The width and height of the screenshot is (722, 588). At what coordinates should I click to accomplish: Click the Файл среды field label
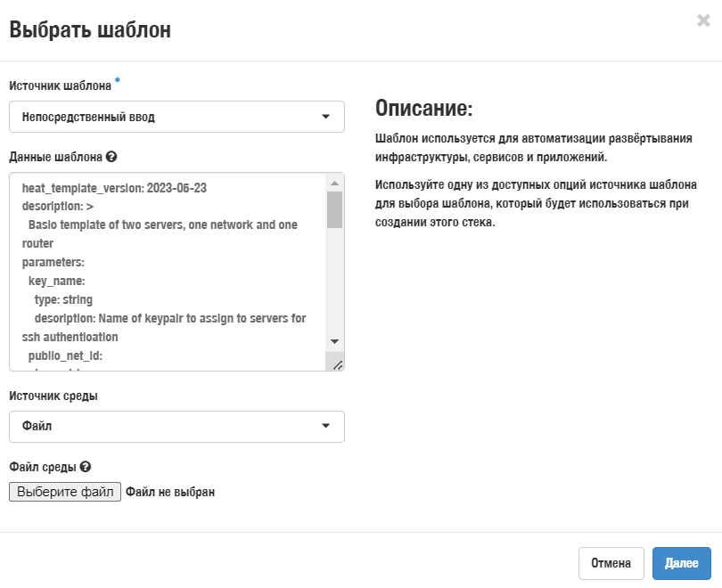(42, 467)
